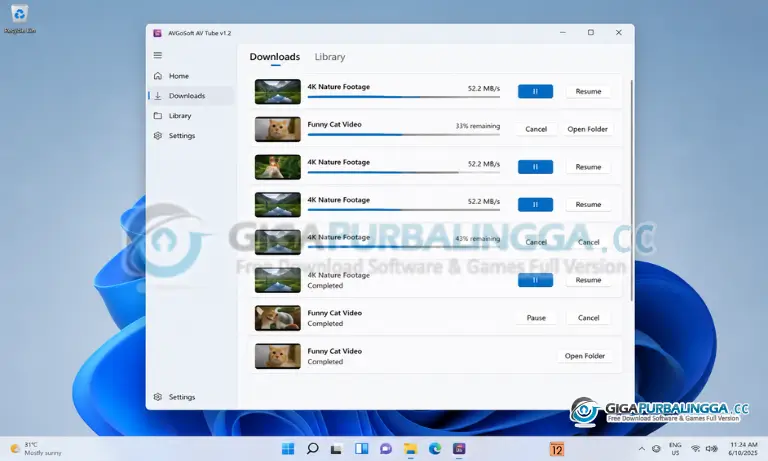Open the Chat app from the taskbar
Screen dimensions: 768x461
pos(386,449)
